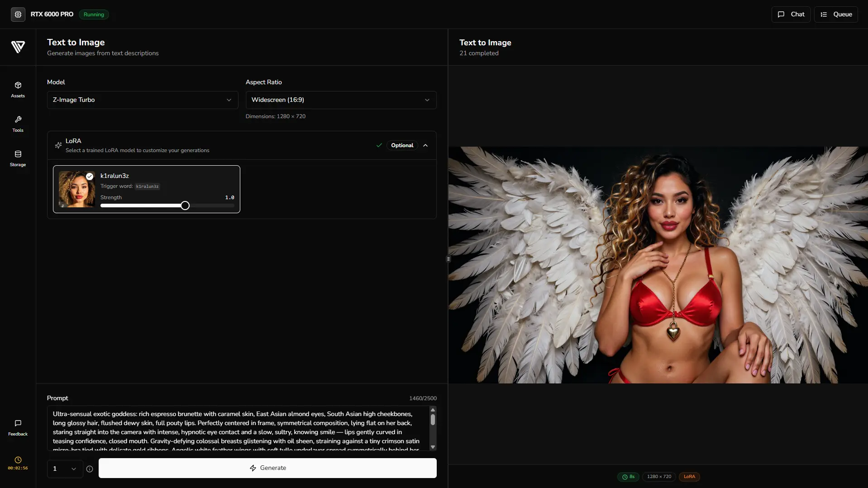Deselect the k1ralun3z LoRA checkmark
This screenshot has width=868, height=488.
[x=90, y=177]
